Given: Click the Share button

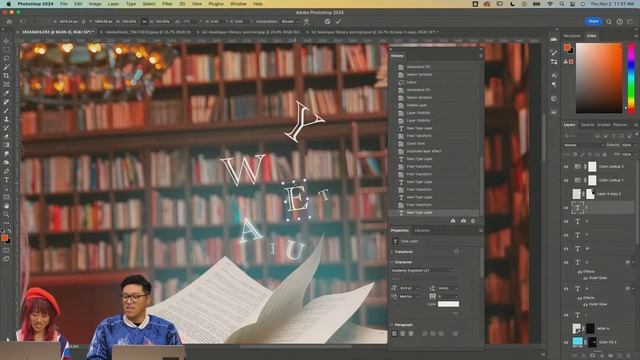Looking at the screenshot, I should (x=593, y=21).
